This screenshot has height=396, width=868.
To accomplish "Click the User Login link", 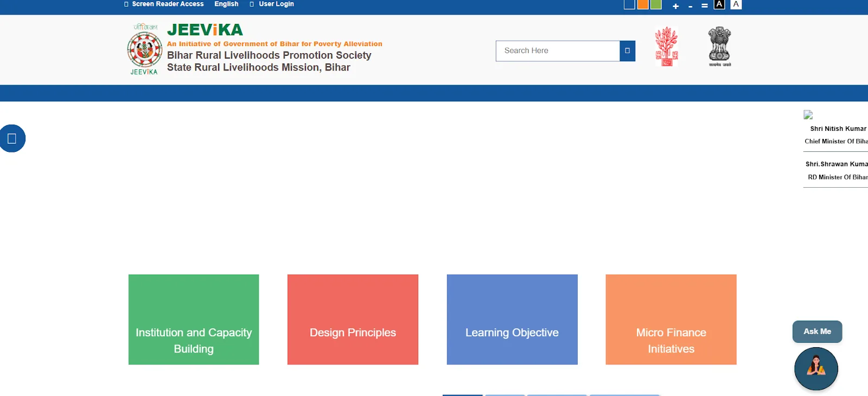I will click(276, 4).
